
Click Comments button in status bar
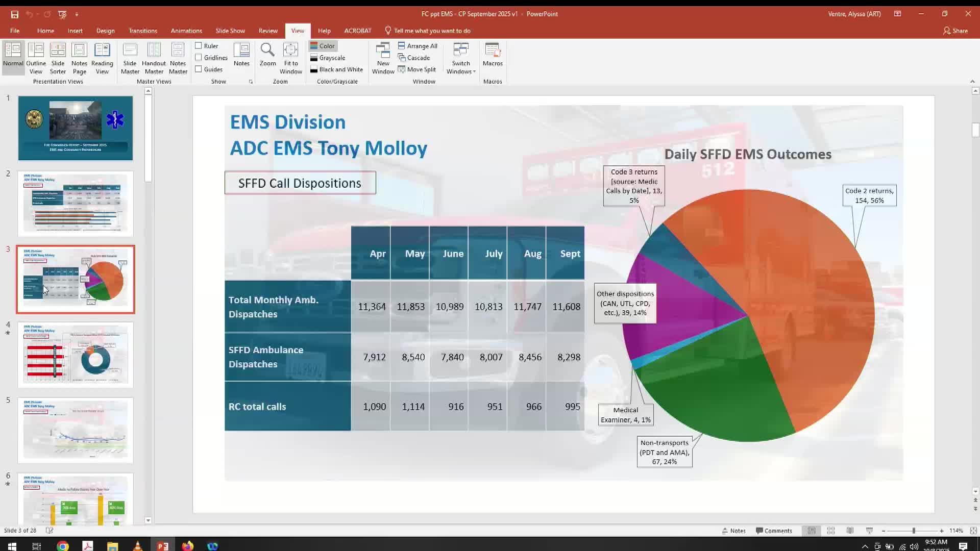coord(774,531)
